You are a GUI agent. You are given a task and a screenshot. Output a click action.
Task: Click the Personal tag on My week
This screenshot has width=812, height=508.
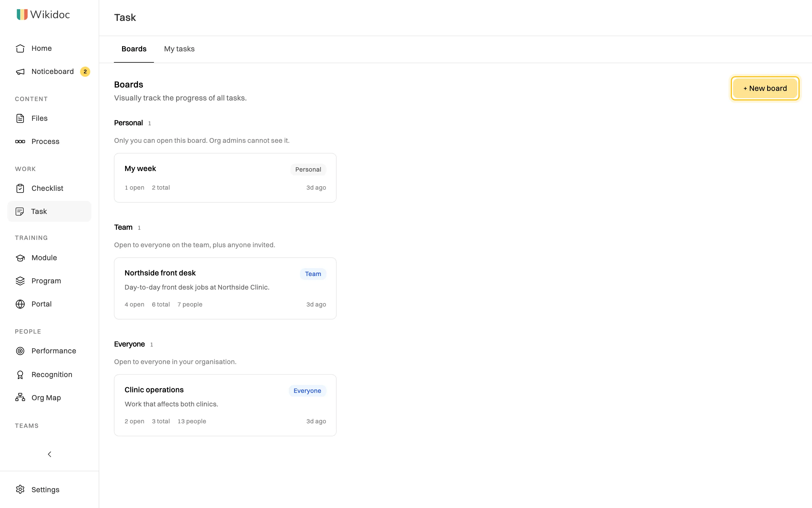(x=308, y=169)
